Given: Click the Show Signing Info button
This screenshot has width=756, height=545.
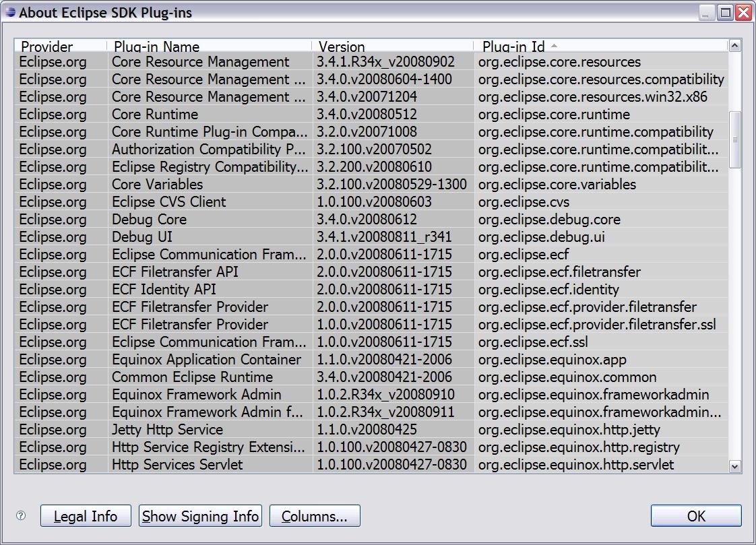Looking at the screenshot, I should pyautogui.click(x=201, y=516).
